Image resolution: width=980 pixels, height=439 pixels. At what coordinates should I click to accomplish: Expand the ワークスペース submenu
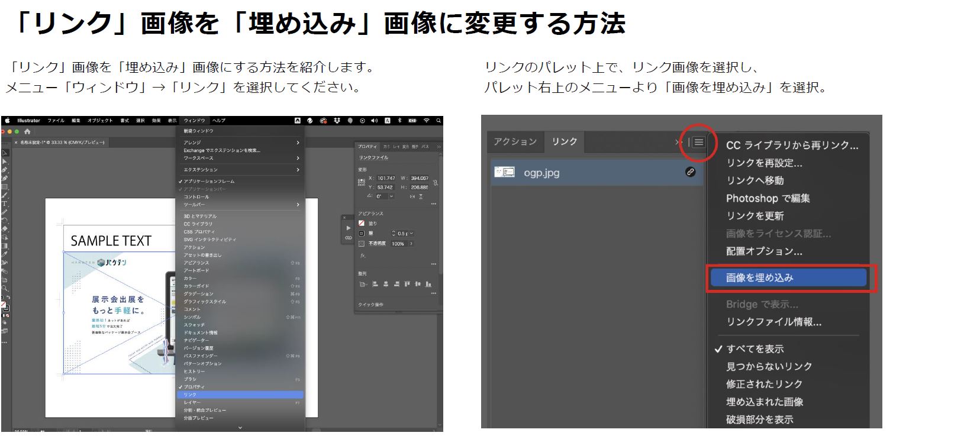[298, 158]
